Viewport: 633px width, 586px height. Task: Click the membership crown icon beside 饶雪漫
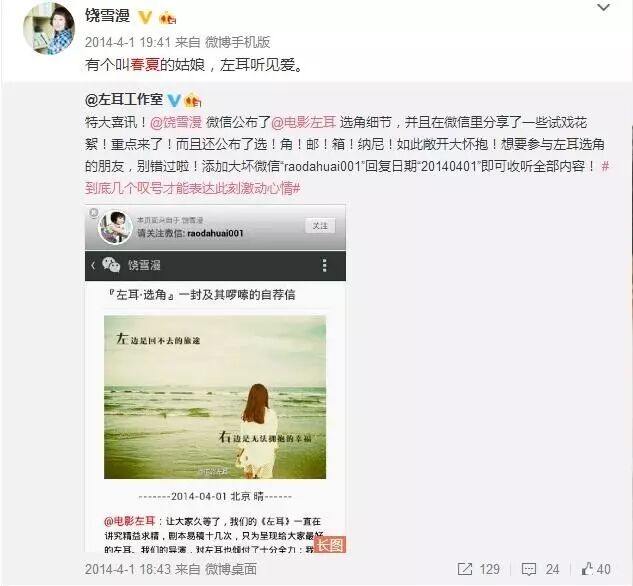(x=168, y=18)
